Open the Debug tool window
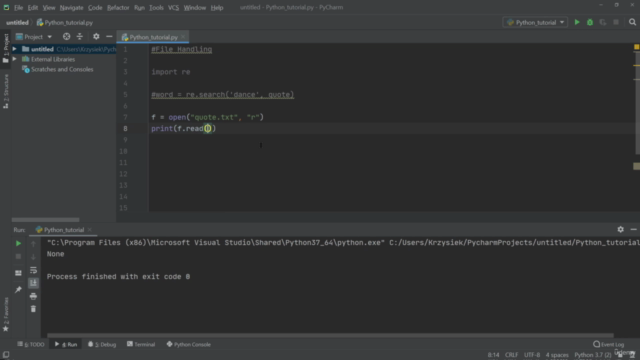The height and width of the screenshot is (360, 640). (102, 344)
